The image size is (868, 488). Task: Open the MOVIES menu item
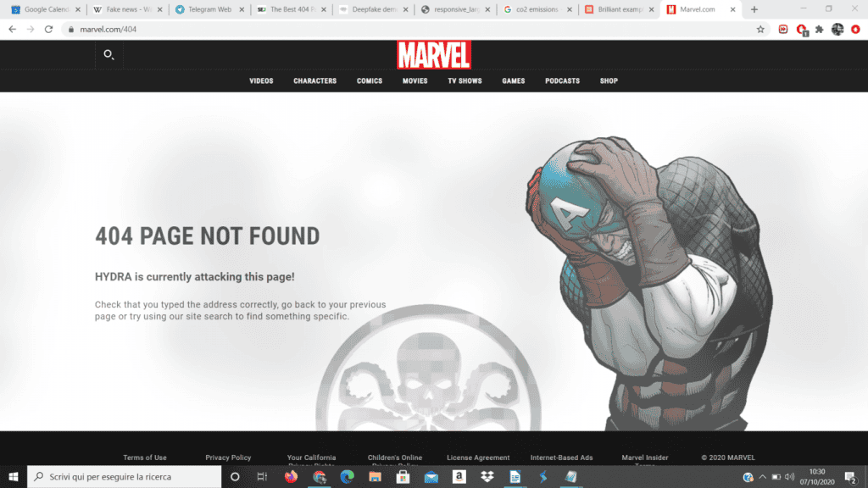click(x=415, y=80)
